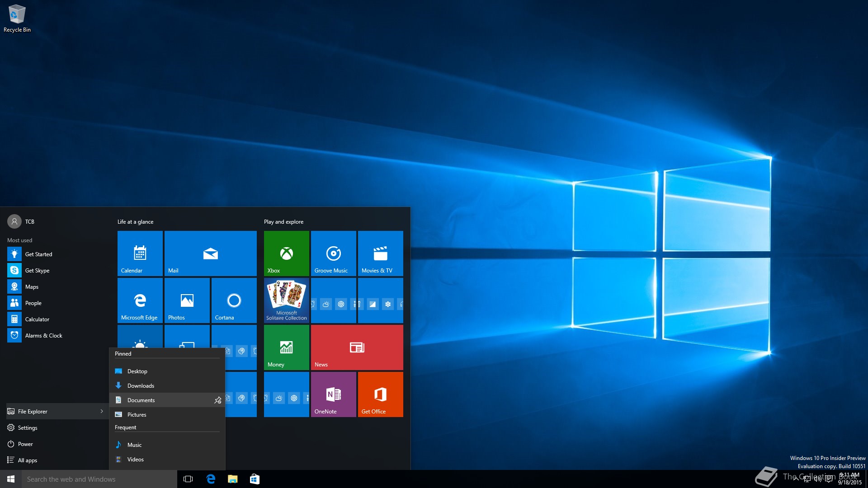Click the Life at a glance group title

pyautogui.click(x=135, y=221)
